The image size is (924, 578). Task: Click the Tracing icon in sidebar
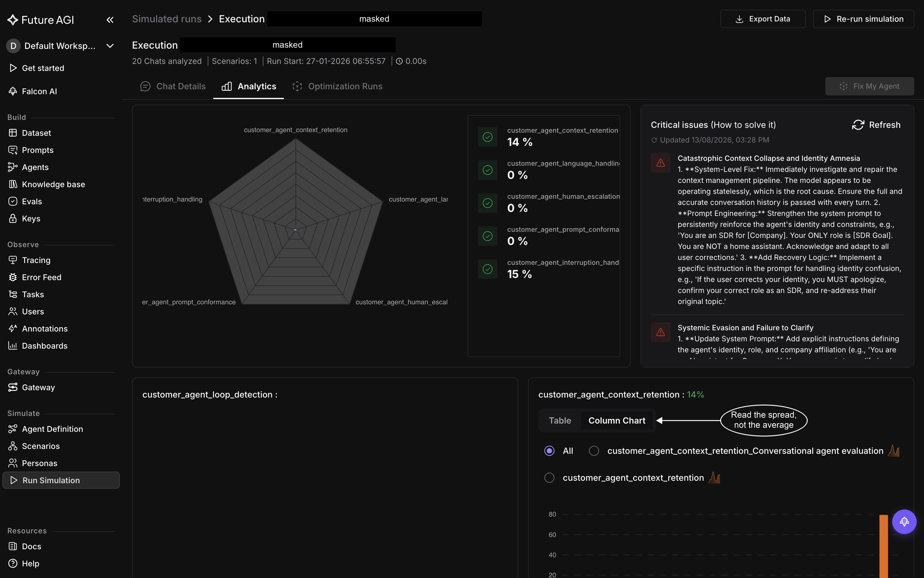(13, 260)
